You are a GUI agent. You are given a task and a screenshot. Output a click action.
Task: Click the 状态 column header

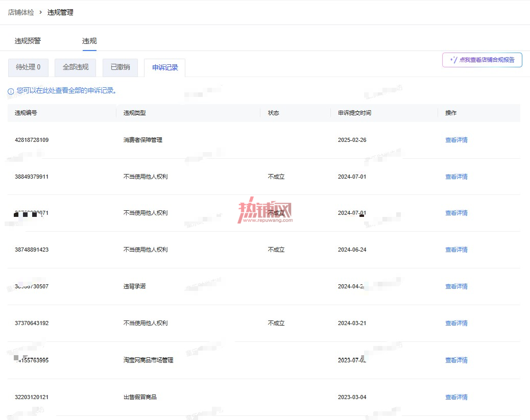(274, 113)
